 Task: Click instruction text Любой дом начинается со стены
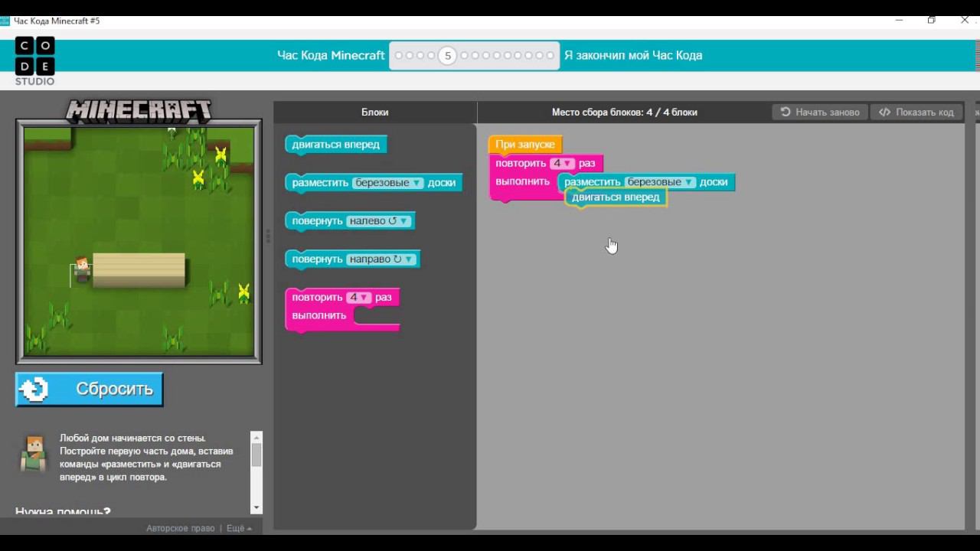coord(132,439)
